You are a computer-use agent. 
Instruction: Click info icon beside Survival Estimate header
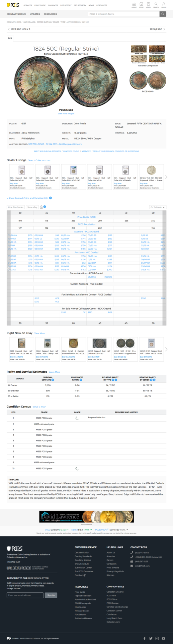point(53,380)
